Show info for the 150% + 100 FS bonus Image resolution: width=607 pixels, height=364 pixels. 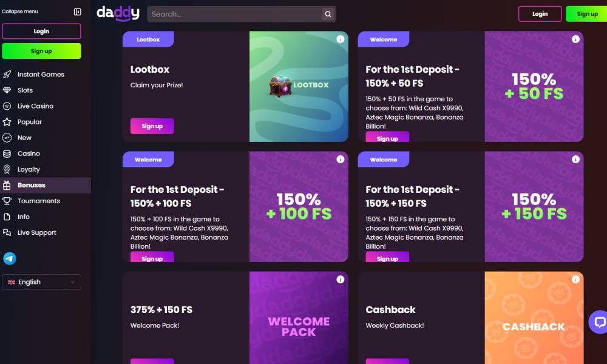(x=341, y=160)
